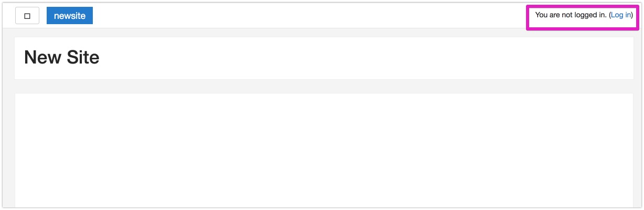This screenshot has height=210, width=644.
Task: Click the word 'Site' in the heading
Action: click(81, 57)
